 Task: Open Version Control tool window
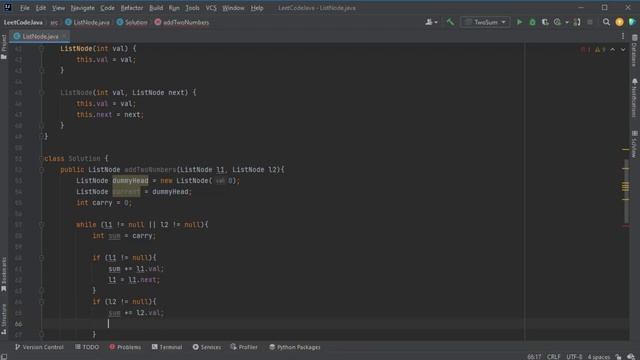tap(39, 347)
